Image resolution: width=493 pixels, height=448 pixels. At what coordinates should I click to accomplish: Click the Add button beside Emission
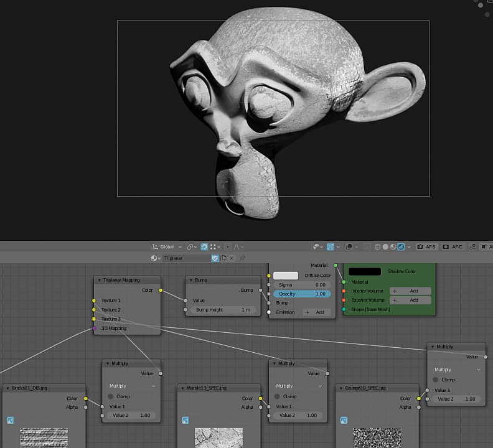[x=315, y=312]
